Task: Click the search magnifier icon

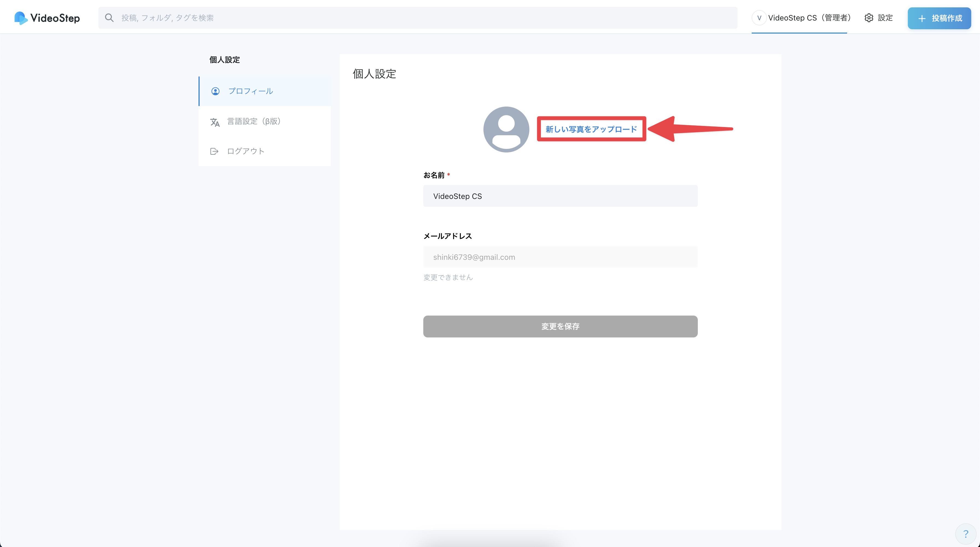Action: [109, 18]
